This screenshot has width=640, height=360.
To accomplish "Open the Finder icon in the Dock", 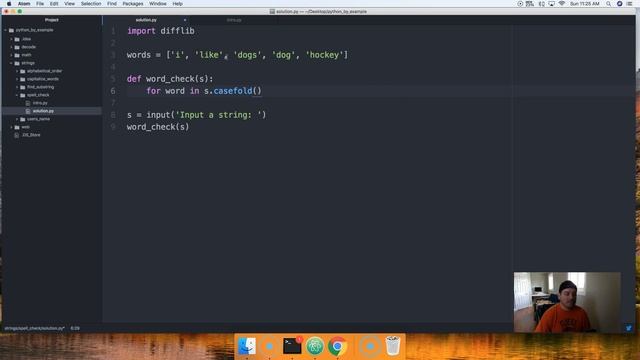I will coord(247,346).
